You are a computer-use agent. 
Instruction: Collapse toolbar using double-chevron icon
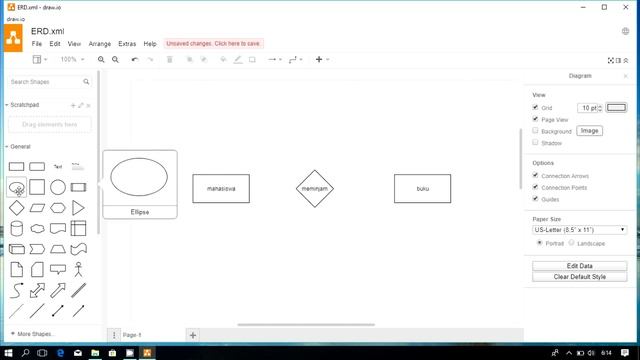click(x=626, y=60)
